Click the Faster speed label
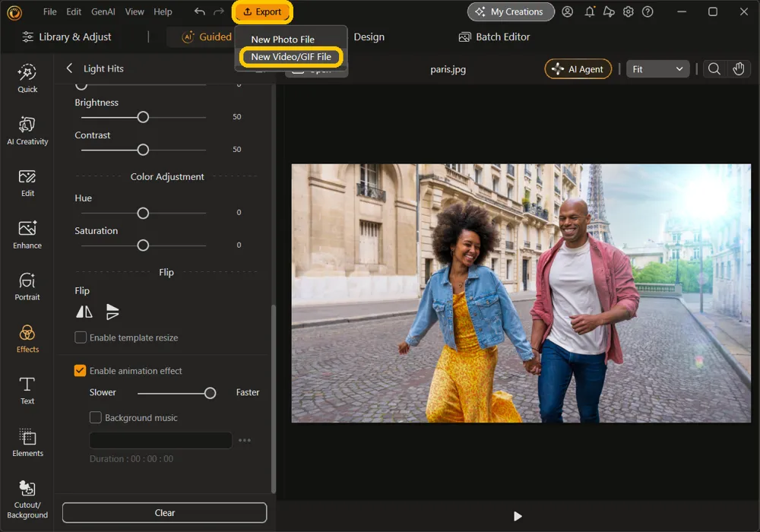 pyautogui.click(x=248, y=392)
